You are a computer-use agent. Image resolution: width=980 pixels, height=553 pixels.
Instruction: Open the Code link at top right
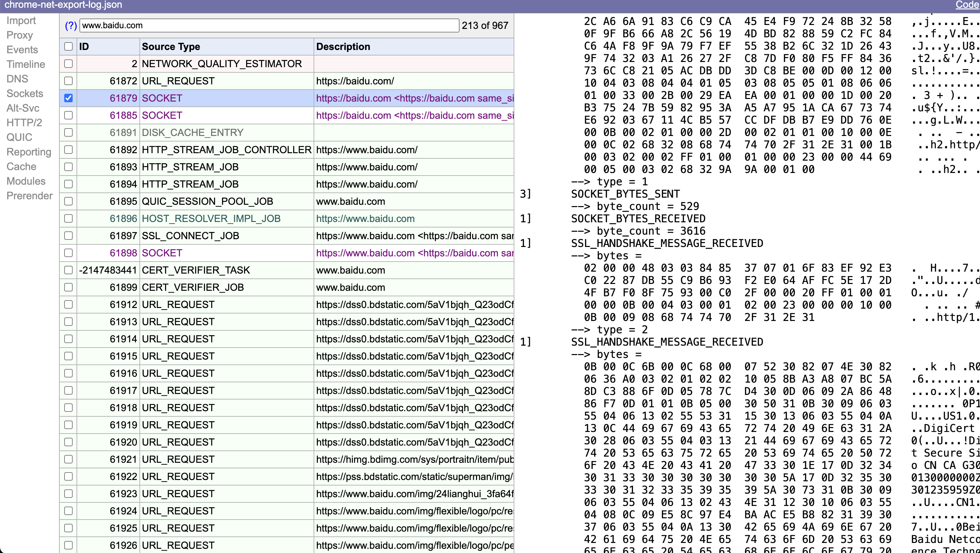[967, 5]
